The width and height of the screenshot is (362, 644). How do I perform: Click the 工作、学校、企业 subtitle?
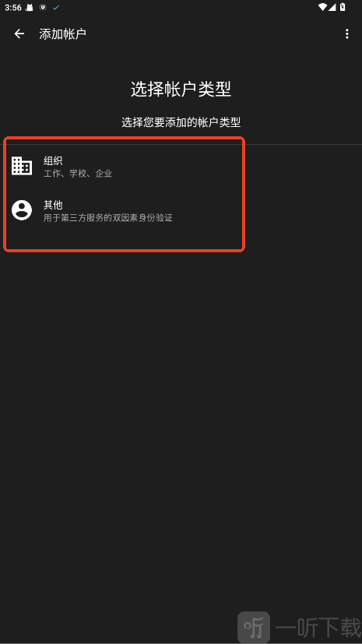[x=78, y=174]
